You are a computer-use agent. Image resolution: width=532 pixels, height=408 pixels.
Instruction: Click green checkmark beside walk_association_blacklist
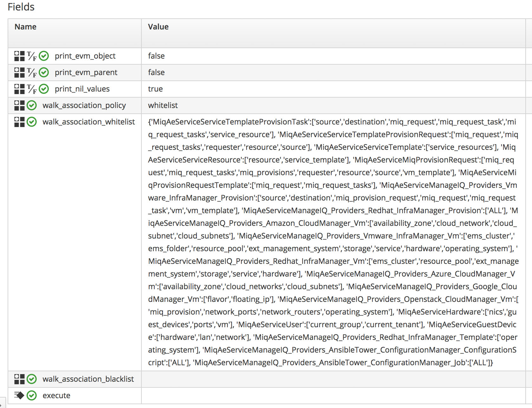pos(32,379)
